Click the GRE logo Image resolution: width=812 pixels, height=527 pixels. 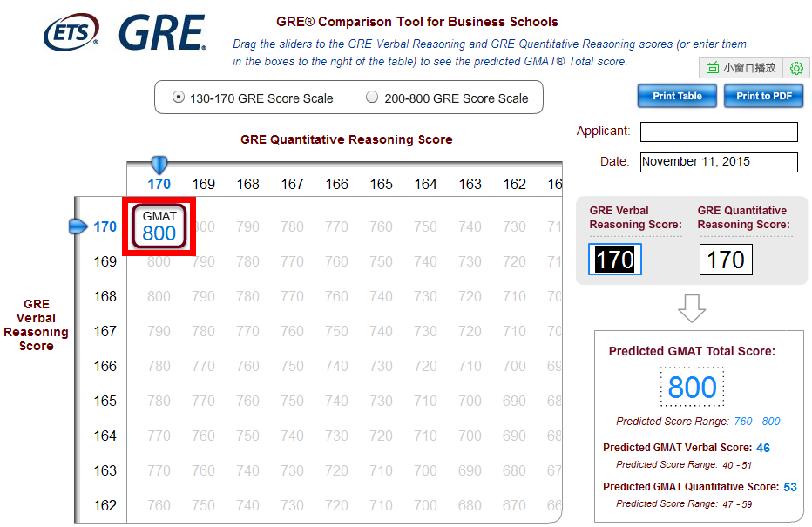[x=162, y=34]
